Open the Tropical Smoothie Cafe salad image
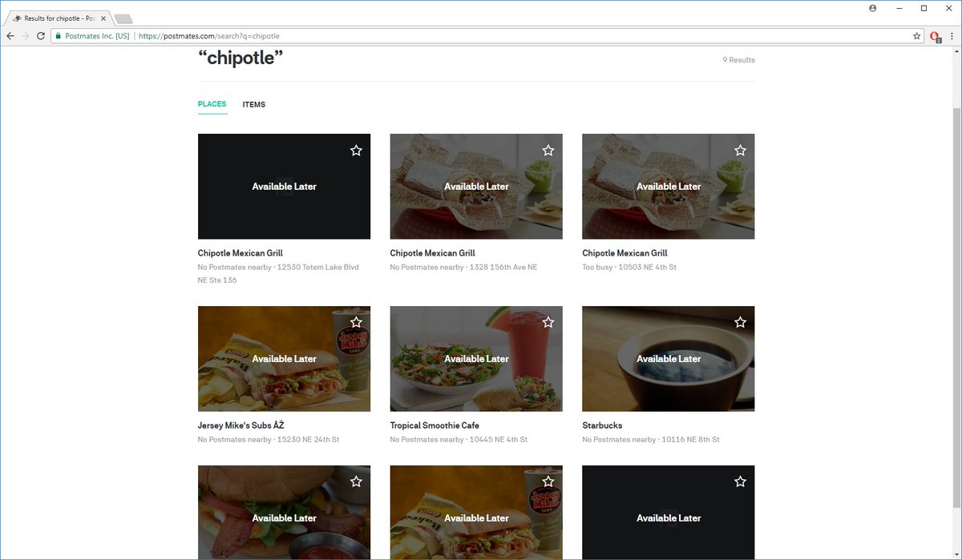The height and width of the screenshot is (560, 962). pos(476,358)
